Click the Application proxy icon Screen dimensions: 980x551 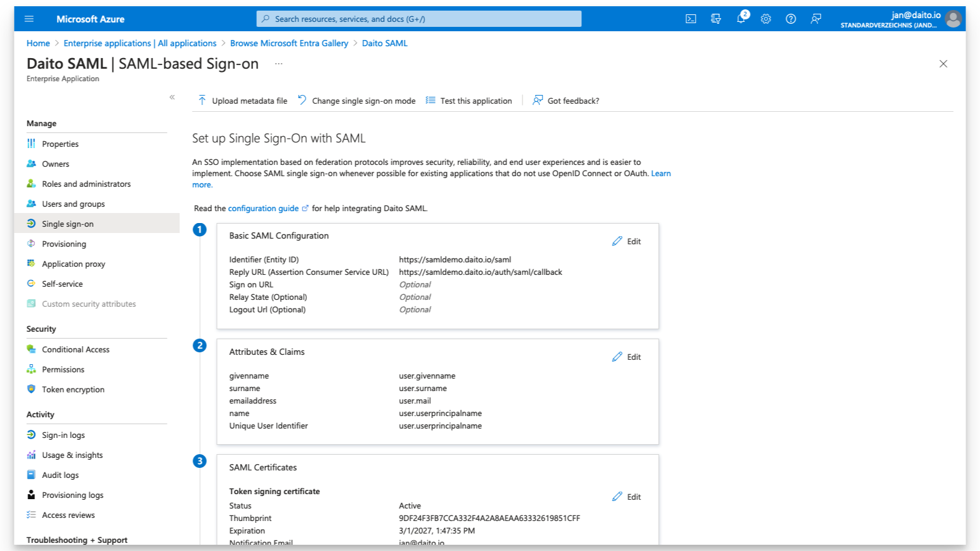[x=31, y=264]
